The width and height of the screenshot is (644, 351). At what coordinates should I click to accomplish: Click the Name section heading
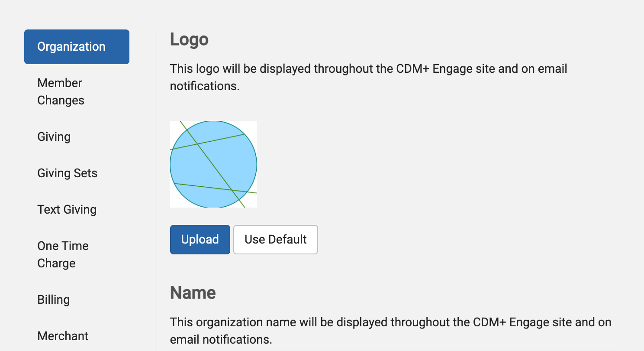[x=193, y=293]
